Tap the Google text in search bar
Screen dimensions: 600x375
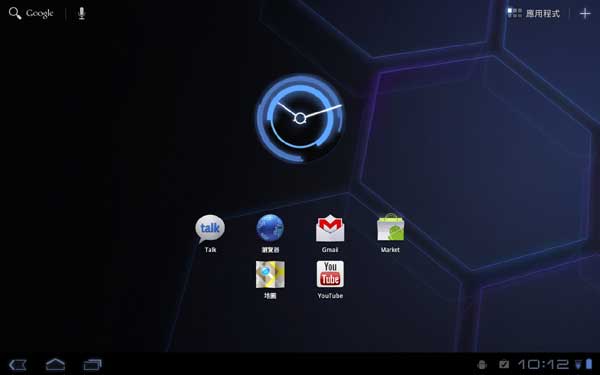[39, 13]
